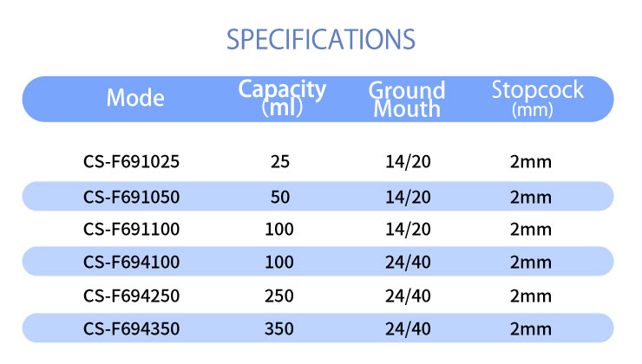Viewport: 642px width, 364px height.
Task: Select model CS-F691100
Action: coord(132,230)
